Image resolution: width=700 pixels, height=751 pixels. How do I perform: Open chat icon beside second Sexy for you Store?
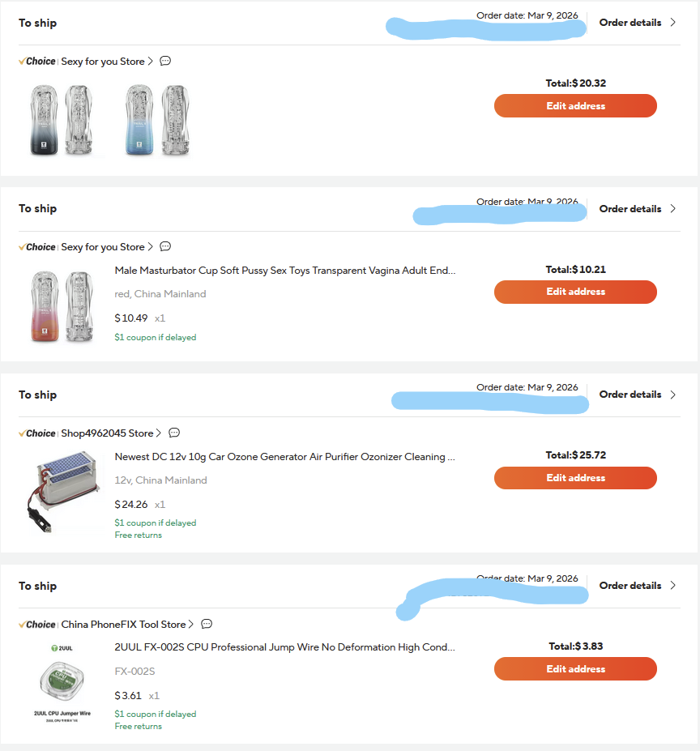tap(165, 246)
